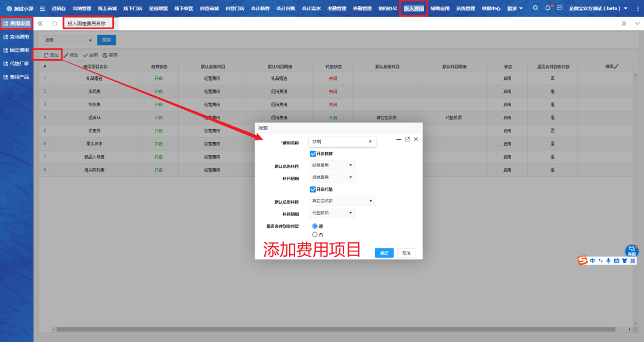Screen dimensions: 644x342
Task: Click the home icon beside the tab
Action: [x=55, y=23]
